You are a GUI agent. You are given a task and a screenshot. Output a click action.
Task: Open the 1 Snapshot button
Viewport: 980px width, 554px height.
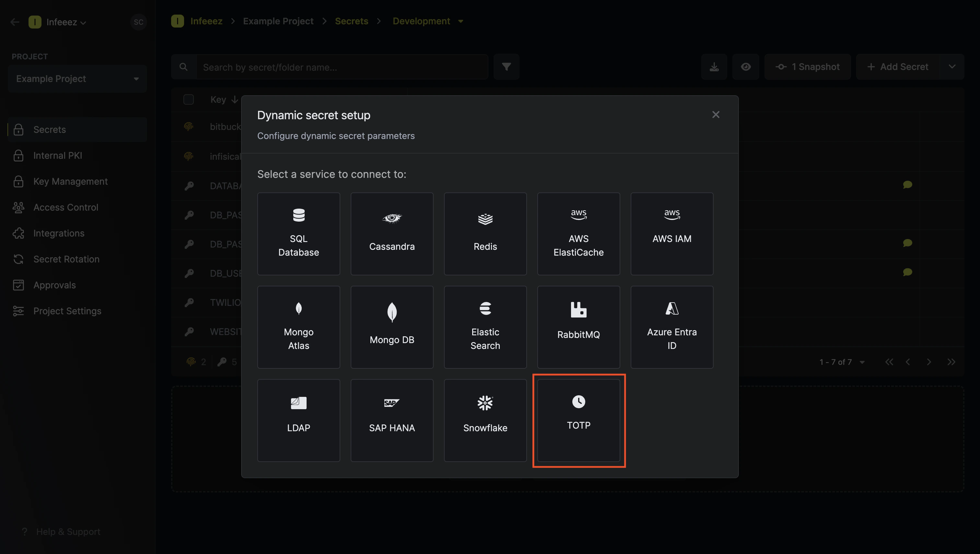tap(808, 67)
